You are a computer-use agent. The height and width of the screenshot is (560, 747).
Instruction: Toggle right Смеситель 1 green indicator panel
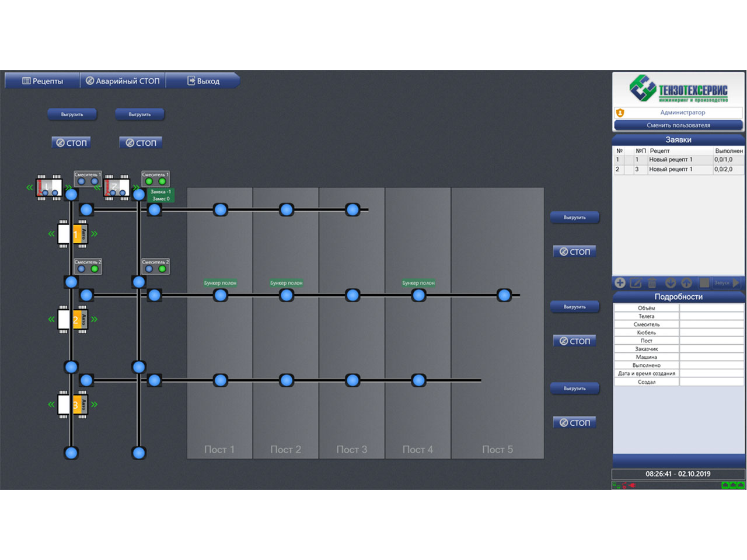(155, 178)
